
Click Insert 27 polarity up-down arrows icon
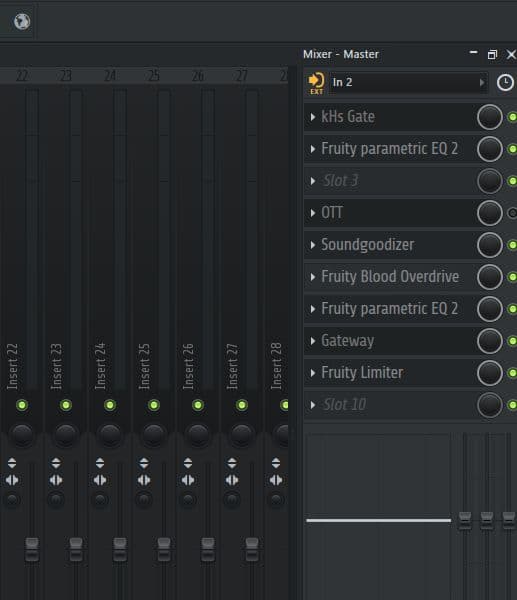(x=232, y=463)
